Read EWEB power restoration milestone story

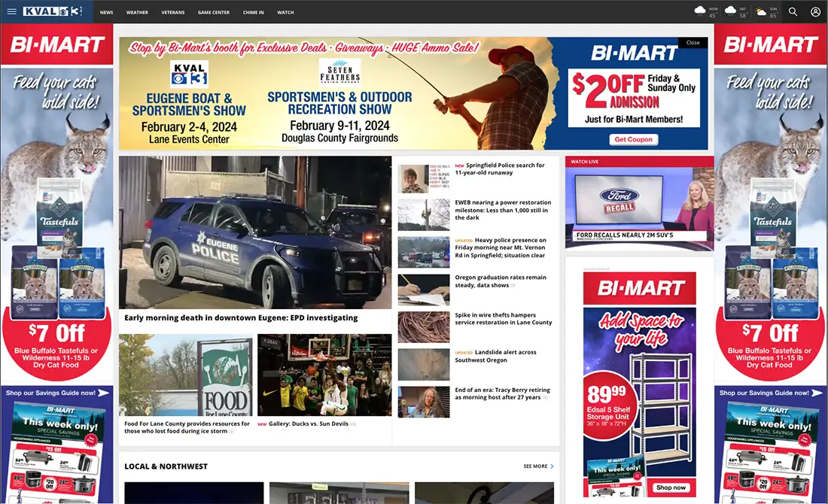pyautogui.click(x=503, y=210)
